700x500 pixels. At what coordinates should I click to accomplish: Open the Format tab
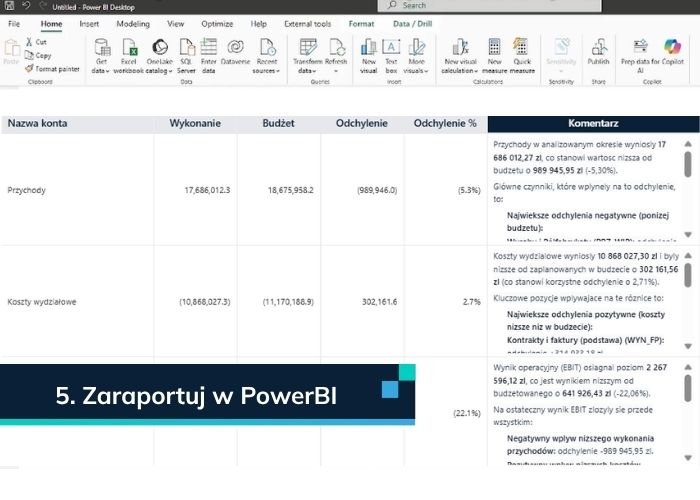[361, 24]
